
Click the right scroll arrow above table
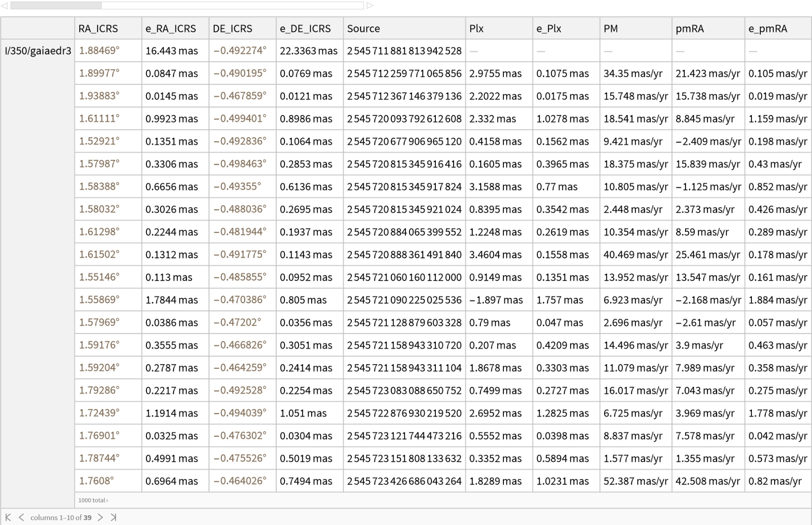coord(370,6)
